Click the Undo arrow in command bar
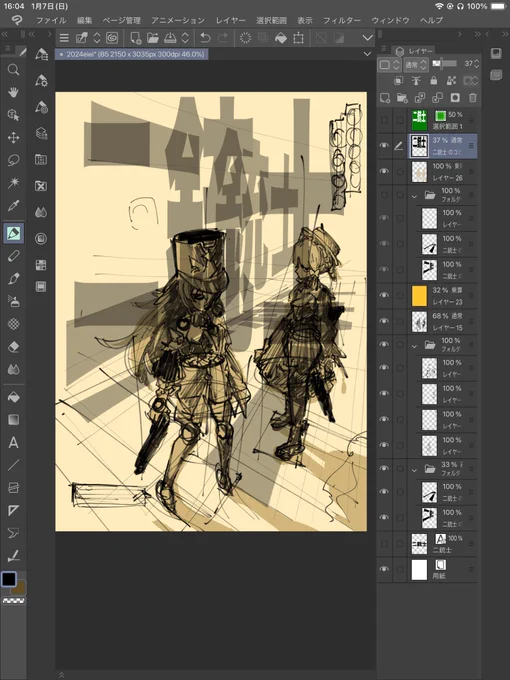Viewport: 510px width, 680px height. point(205,38)
